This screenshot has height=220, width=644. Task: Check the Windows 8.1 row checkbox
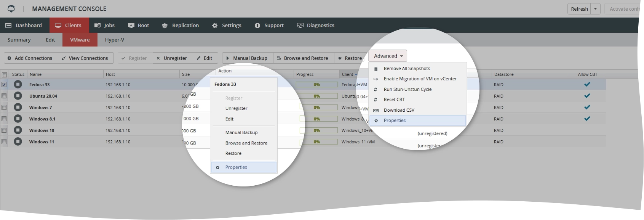4,119
